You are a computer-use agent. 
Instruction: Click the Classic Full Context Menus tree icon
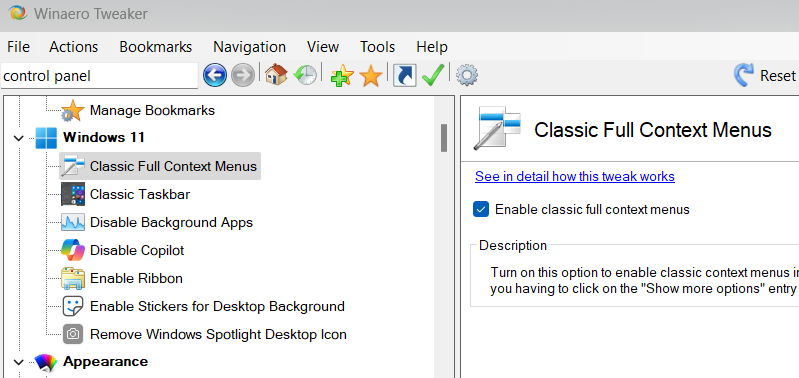click(73, 166)
